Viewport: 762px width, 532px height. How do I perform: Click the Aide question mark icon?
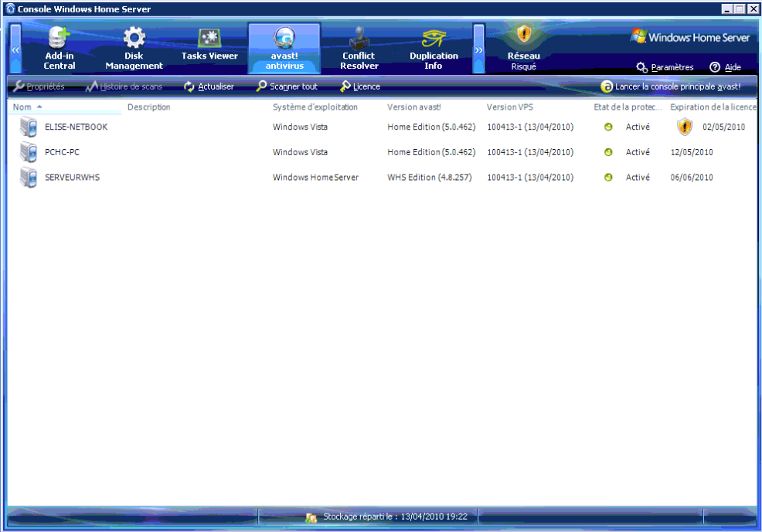[714, 67]
